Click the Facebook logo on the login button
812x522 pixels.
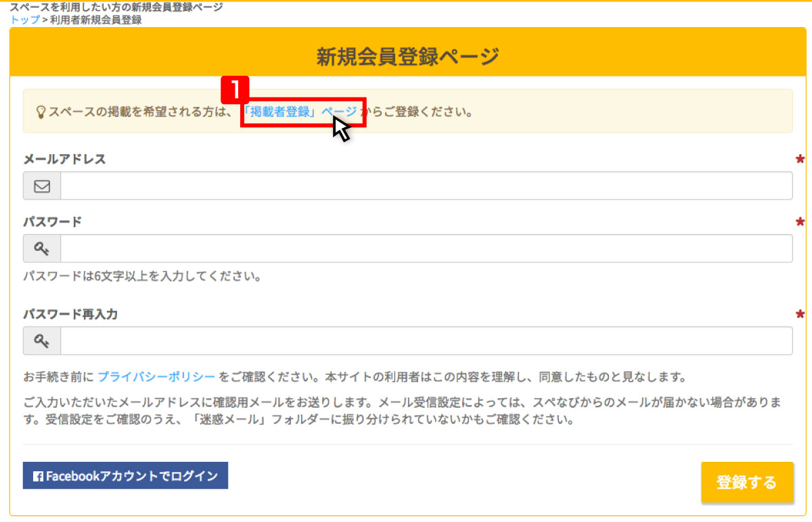(x=39, y=477)
